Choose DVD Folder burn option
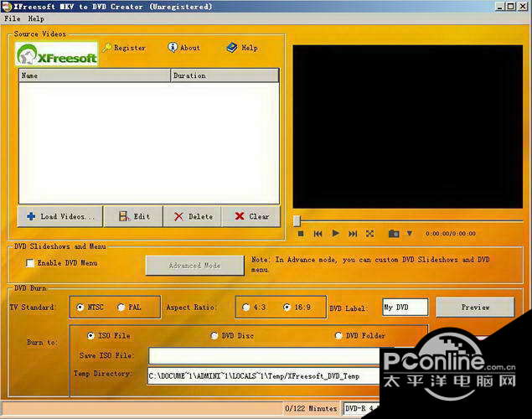The image size is (532, 419). [x=338, y=336]
